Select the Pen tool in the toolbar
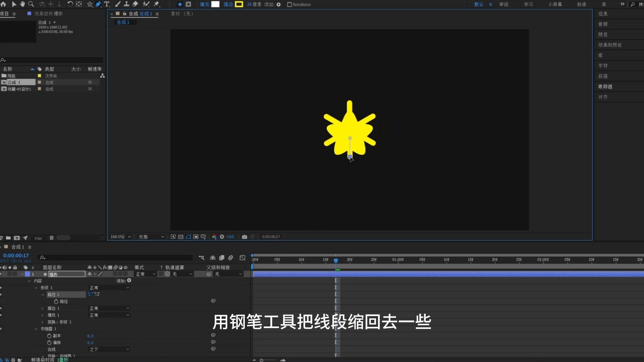Screen dimensions: 644x362 tap(98, 4)
